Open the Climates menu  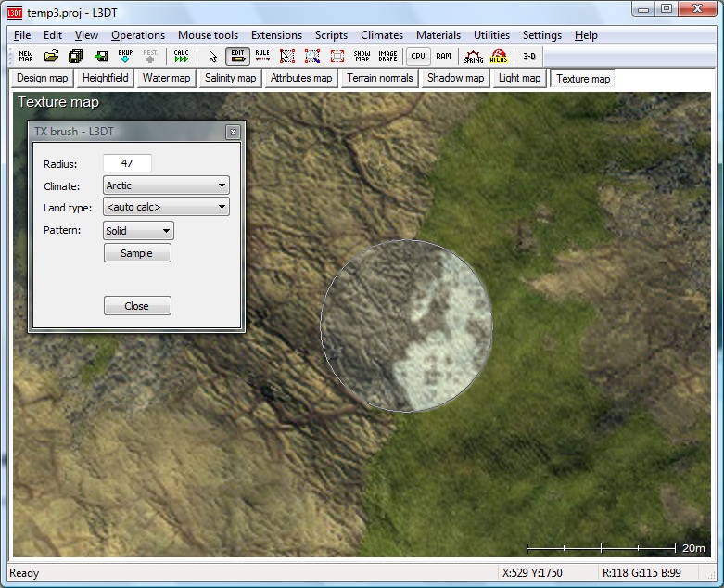click(x=382, y=35)
